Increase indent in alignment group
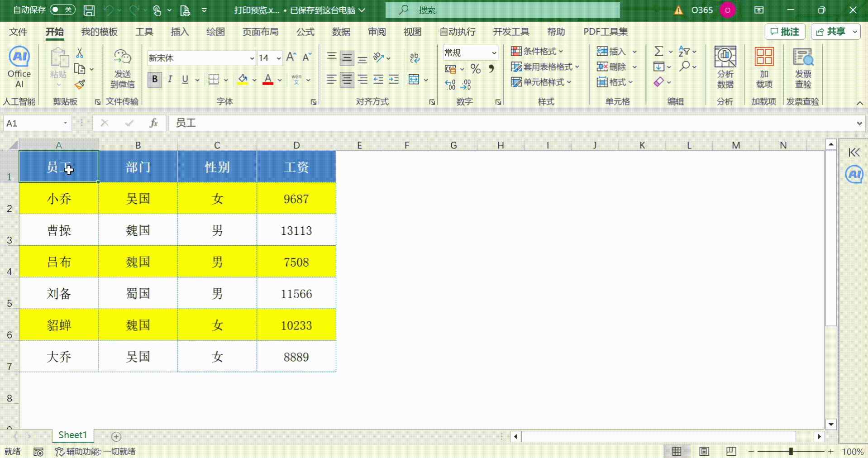 pos(394,80)
